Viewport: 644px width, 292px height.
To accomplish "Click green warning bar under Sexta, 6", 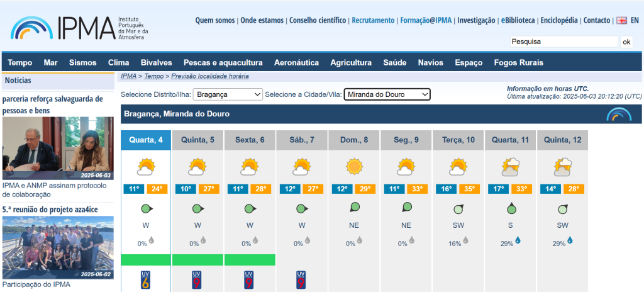I will (250, 260).
